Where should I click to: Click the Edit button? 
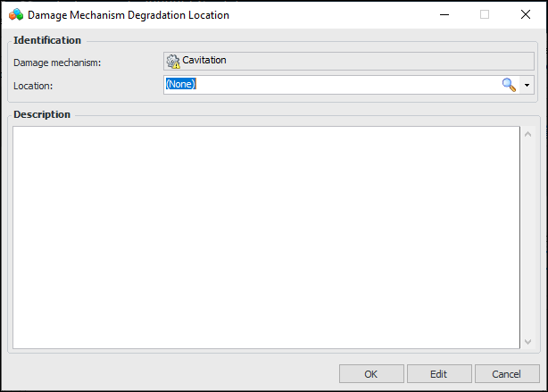coord(439,374)
